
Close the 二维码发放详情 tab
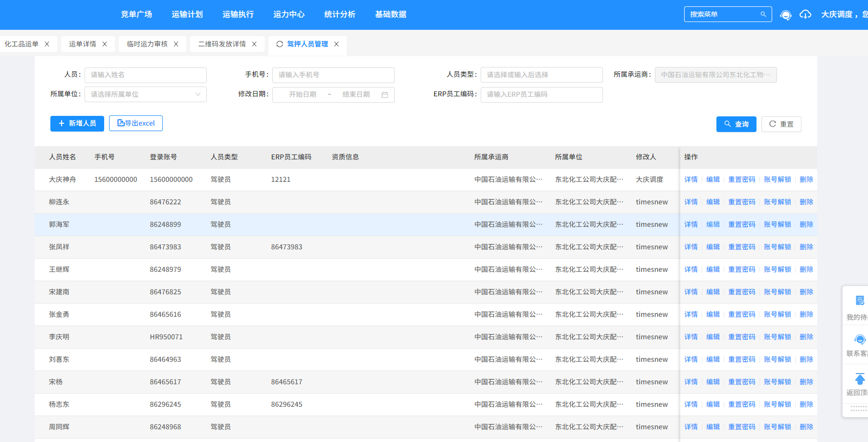(x=254, y=44)
